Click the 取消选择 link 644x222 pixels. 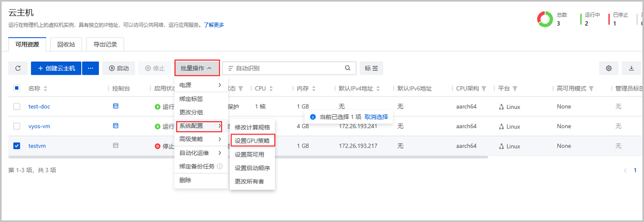pos(376,116)
